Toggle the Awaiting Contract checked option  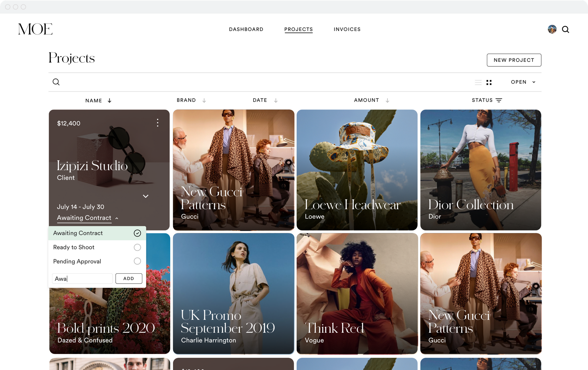(x=137, y=233)
